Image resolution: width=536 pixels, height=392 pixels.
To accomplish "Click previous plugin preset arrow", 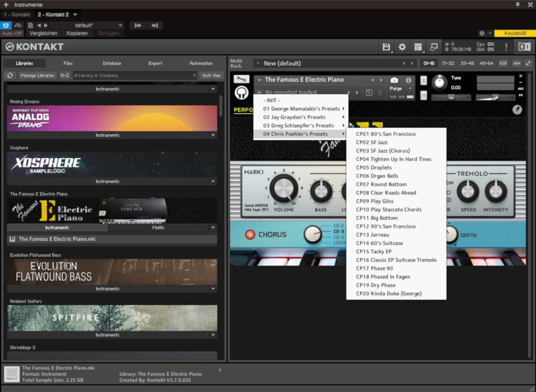I will [39, 25].
